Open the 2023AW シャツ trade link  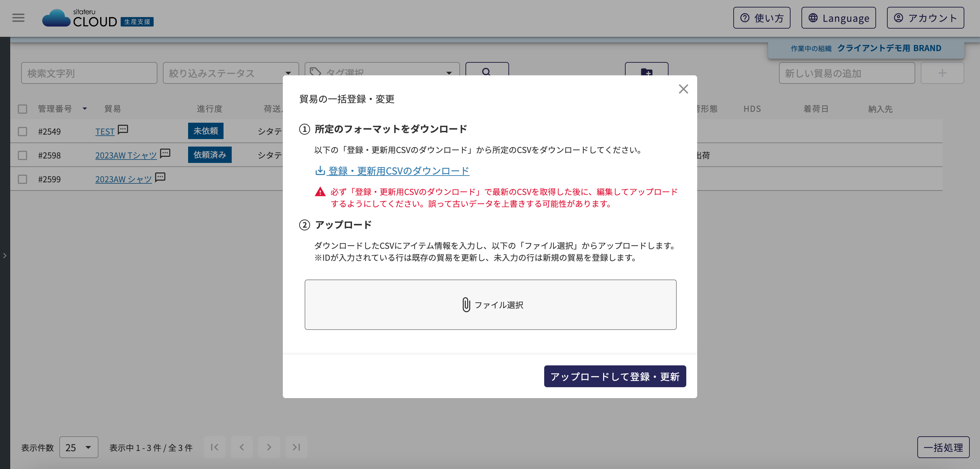[123, 179]
